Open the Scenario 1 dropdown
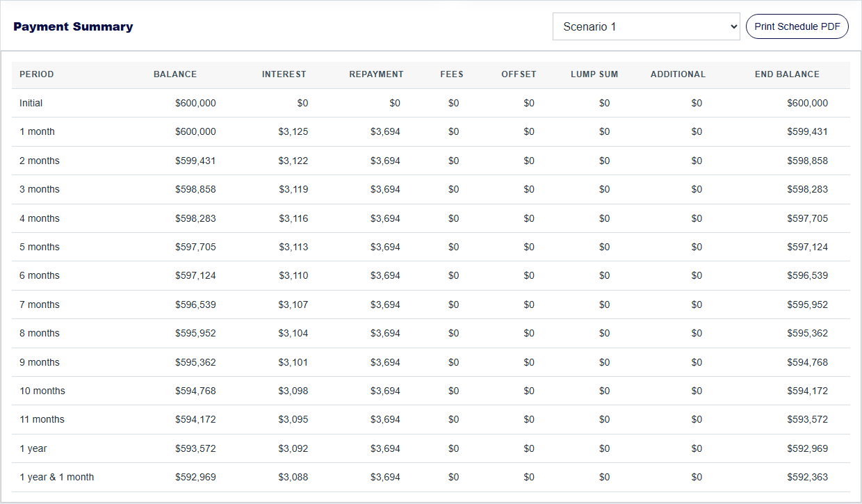Viewport: 862px width, 504px height. click(x=646, y=26)
